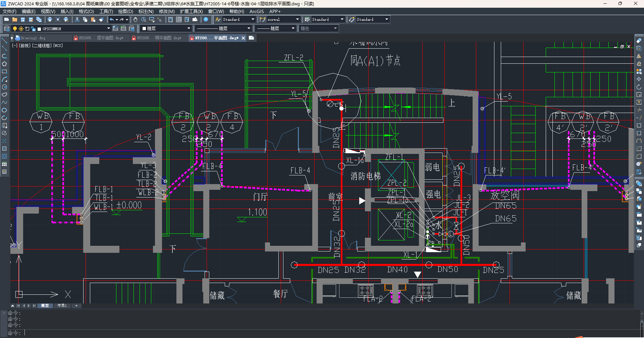This screenshot has width=644, height=338.
Task: Expand the undo history dropdown arrow
Action: pyautogui.click(x=117, y=19)
